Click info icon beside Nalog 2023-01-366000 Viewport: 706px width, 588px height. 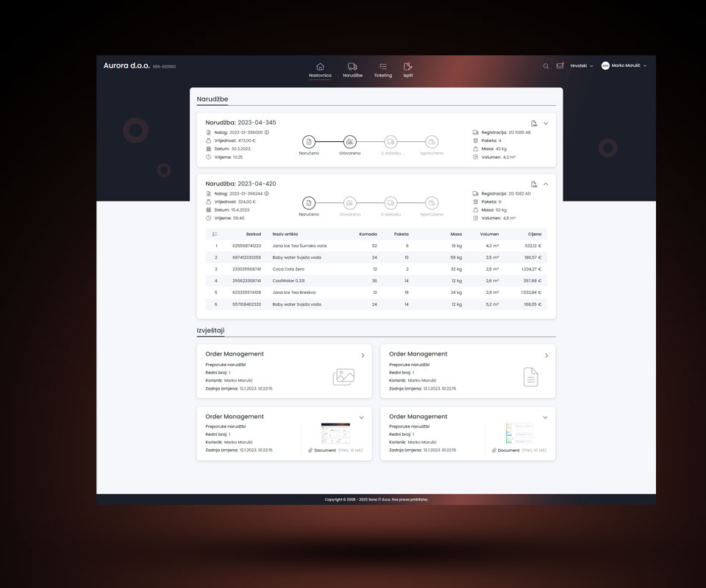[x=266, y=132]
